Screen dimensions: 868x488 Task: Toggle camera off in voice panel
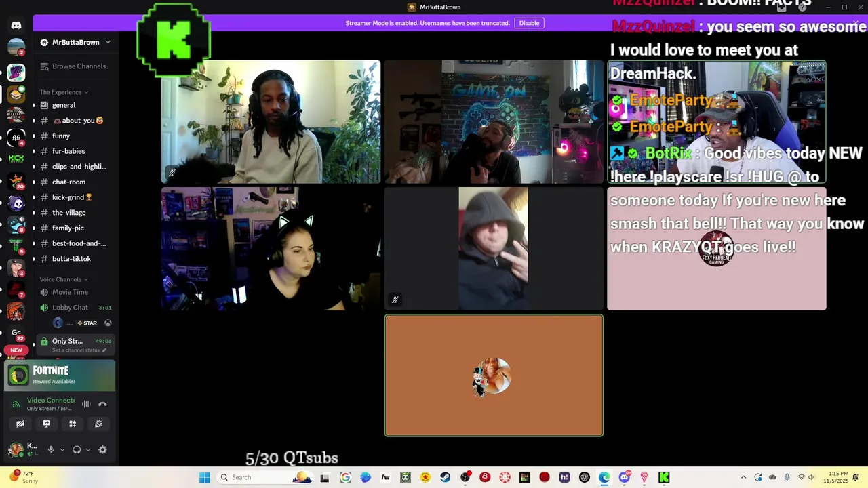(x=20, y=424)
